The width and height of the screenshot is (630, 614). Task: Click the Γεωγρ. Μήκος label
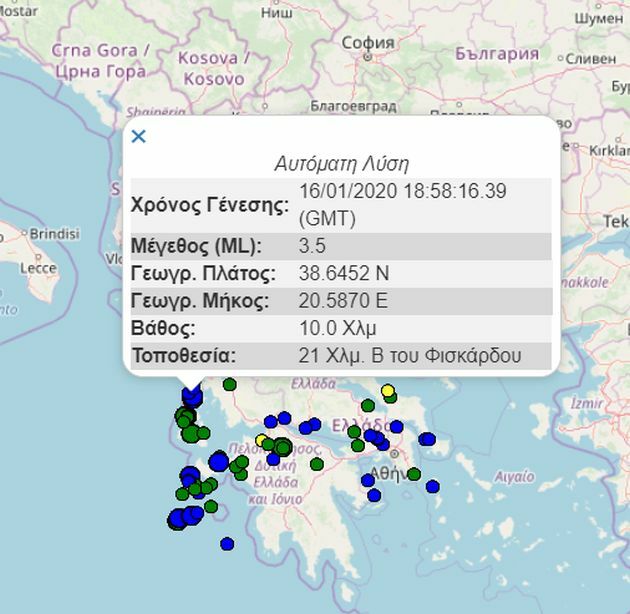(x=200, y=301)
